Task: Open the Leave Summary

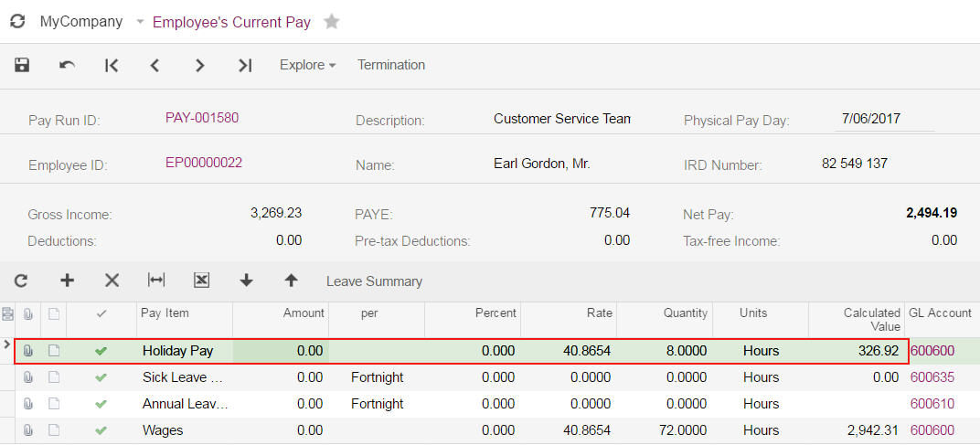Action: (x=375, y=281)
